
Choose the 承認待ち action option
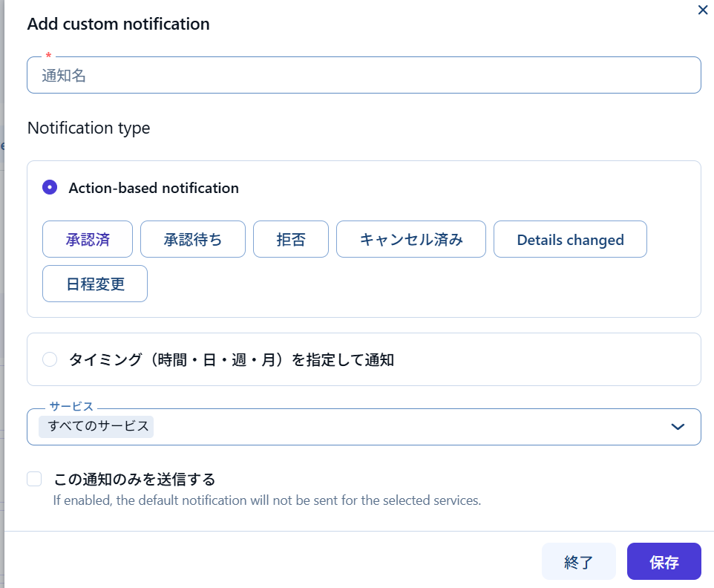click(x=193, y=239)
